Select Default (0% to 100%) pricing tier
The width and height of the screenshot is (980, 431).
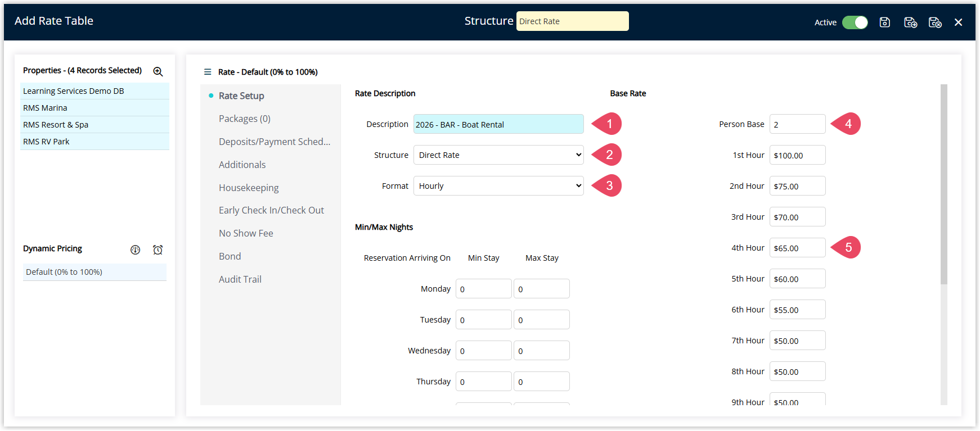tap(95, 272)
